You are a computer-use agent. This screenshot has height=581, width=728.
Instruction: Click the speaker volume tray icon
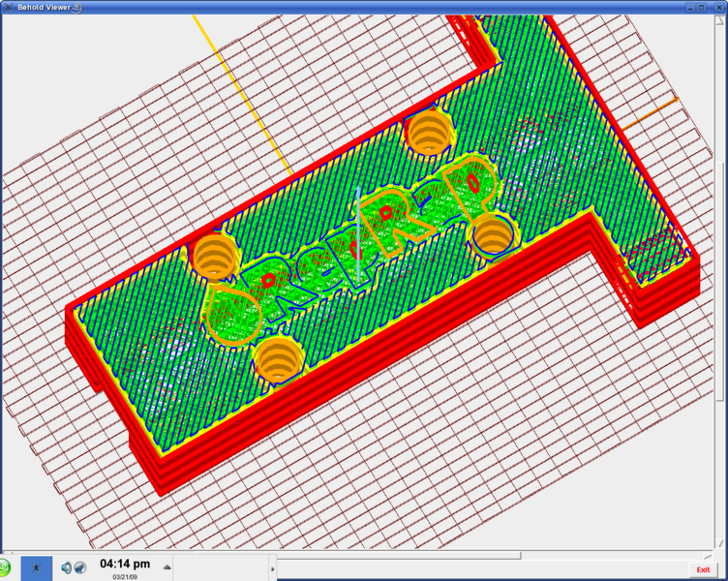tap(67, 567)
